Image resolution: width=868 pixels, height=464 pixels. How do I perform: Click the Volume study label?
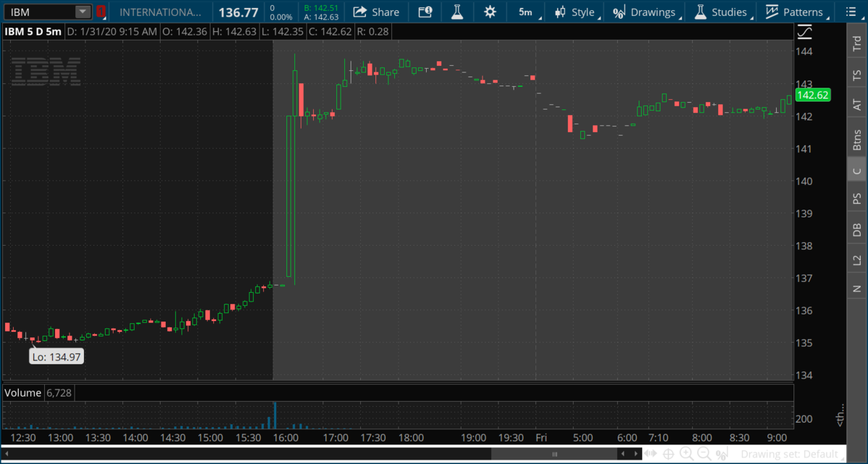click(x=23, y=392)
